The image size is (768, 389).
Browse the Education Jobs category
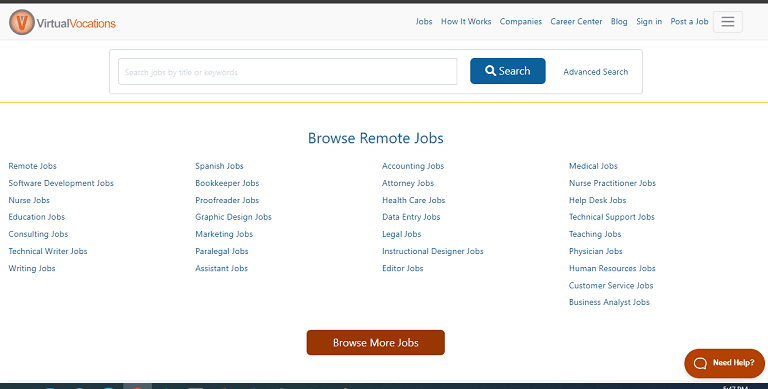coord(37,217)
